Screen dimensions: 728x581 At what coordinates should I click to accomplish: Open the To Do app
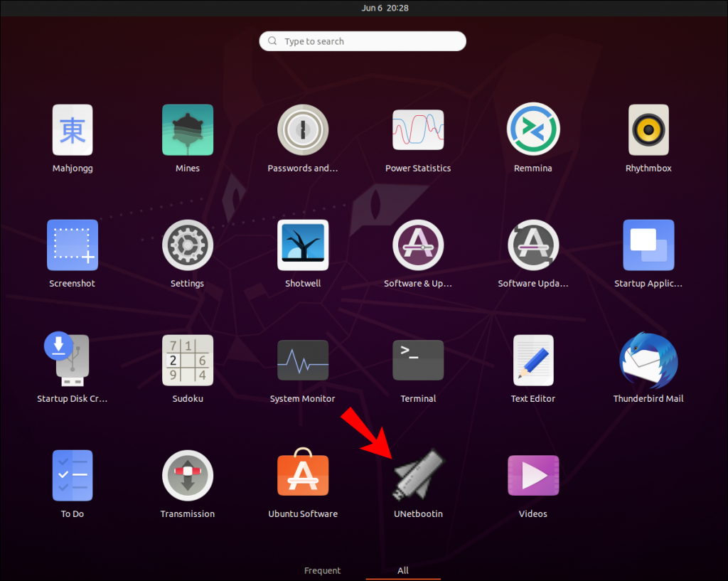[72, 475]
